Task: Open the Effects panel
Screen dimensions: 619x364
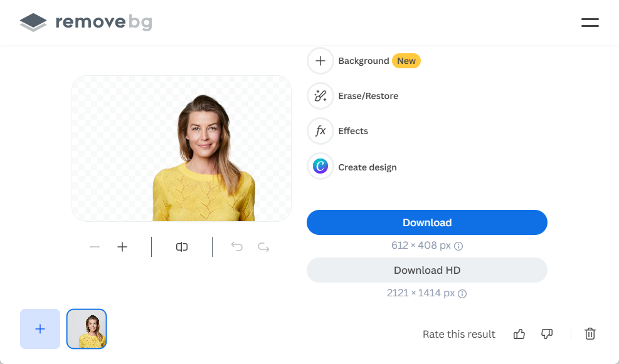Action: tap(320, 131)
